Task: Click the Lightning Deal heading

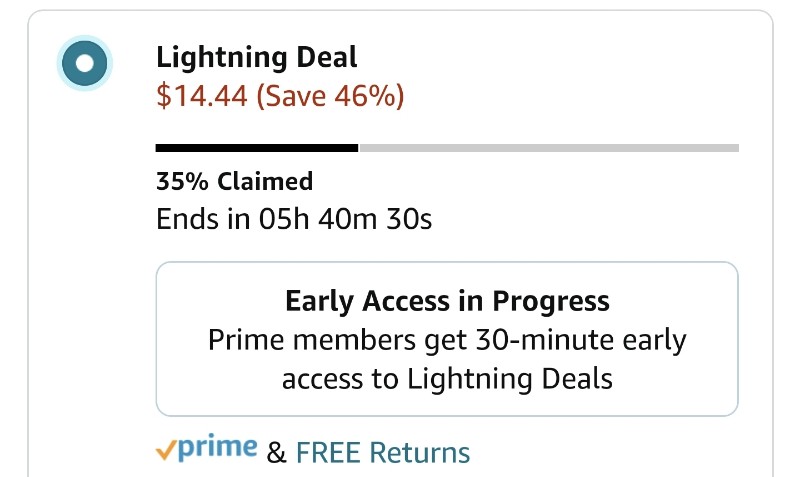Action: [x=257, y=57]
